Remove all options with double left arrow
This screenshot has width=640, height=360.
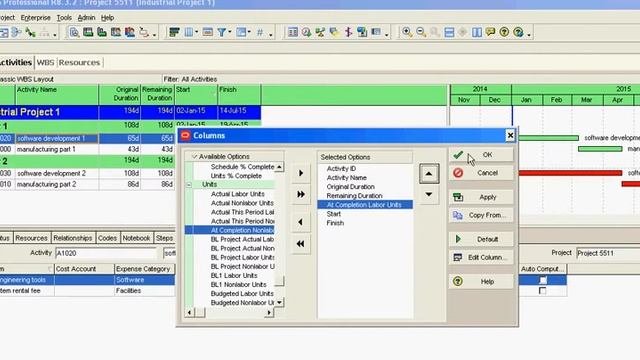coord(301,244)
